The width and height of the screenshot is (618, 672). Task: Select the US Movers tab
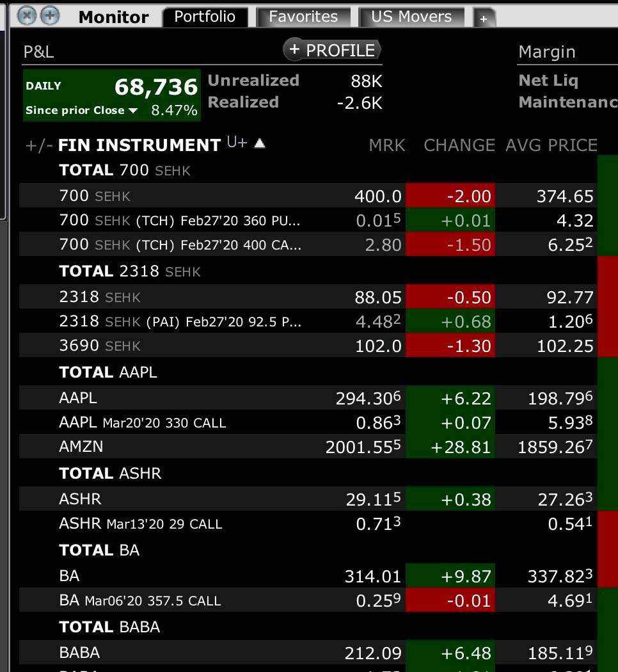pos(411,17)
